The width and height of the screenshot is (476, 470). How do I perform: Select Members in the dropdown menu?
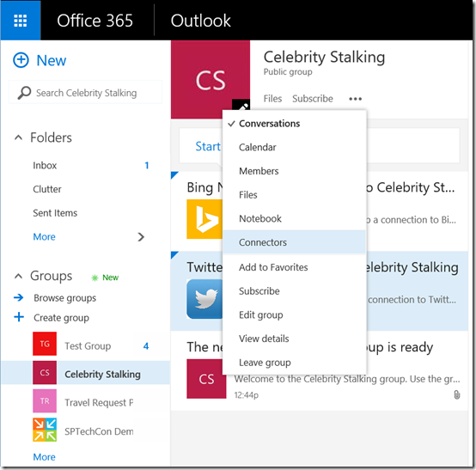[294, 171]
